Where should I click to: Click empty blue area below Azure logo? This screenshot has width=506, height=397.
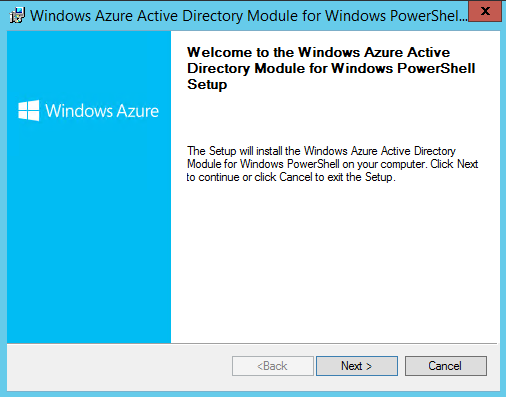[89, 233]
